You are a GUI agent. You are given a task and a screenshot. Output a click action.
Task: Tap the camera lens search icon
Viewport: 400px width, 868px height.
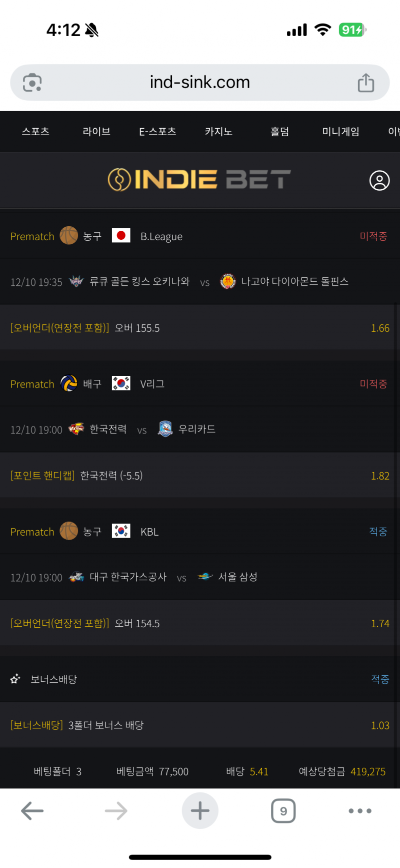coord(32,83)
